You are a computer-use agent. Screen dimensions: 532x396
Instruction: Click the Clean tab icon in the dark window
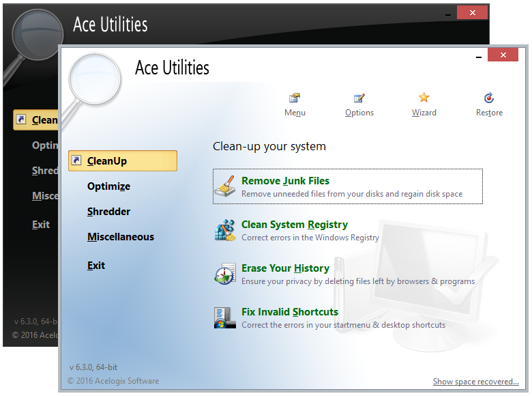tap(21, 119)
